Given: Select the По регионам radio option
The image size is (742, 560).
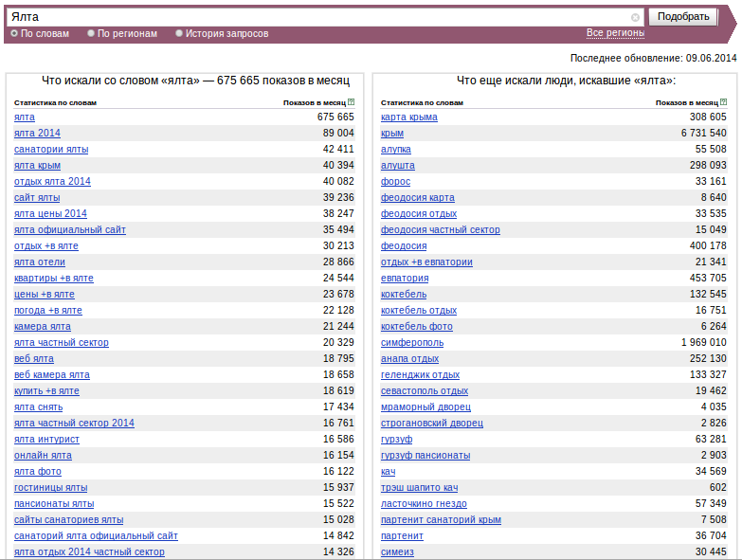Looking at the screenshot, I should (91, 33).
